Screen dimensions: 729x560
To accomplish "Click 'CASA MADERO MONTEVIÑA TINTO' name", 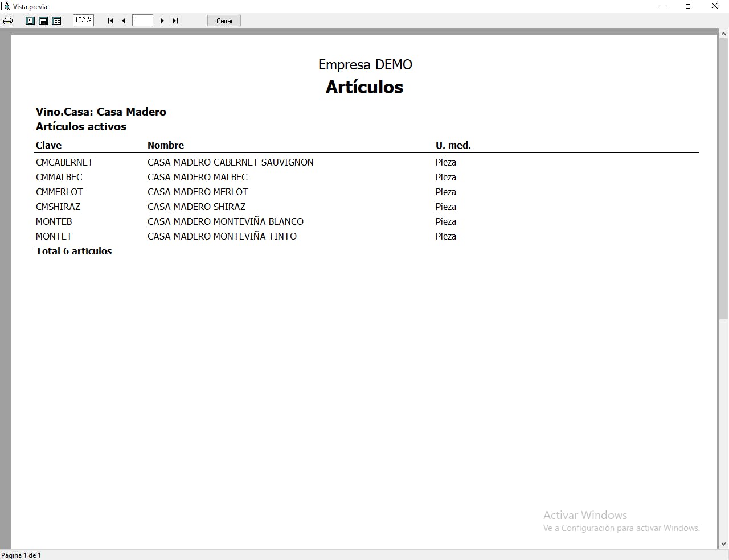I will click(x=222, y=236).
